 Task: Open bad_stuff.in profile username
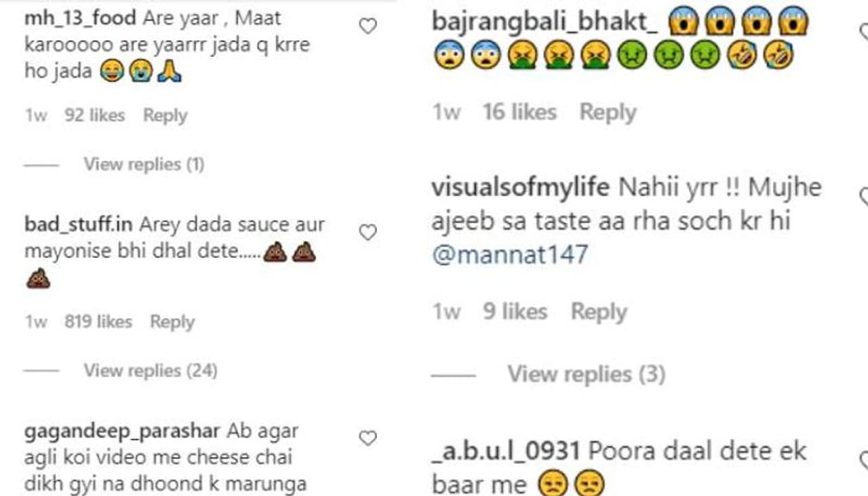(78, 225)
